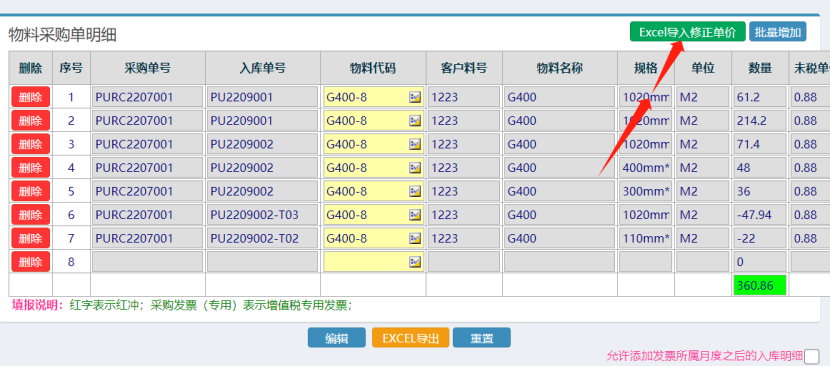Click the green total quantity 360.86 cell
The width and height of the screenshot is (830, 367).
tap(760, 285)
